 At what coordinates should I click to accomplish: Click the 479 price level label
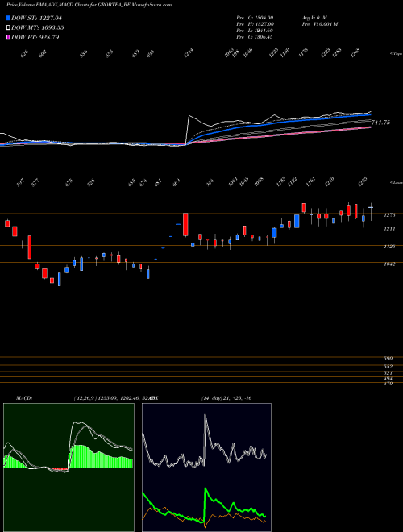(388, 384)
